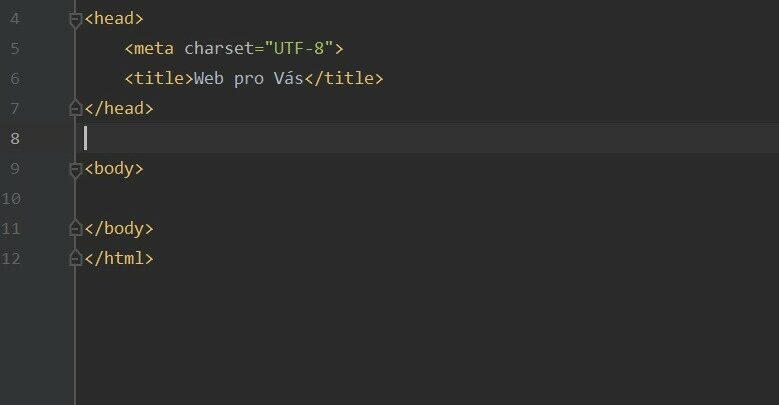Collapse the body tag fold marker
The image size is (779, 405).
(75, 170)
